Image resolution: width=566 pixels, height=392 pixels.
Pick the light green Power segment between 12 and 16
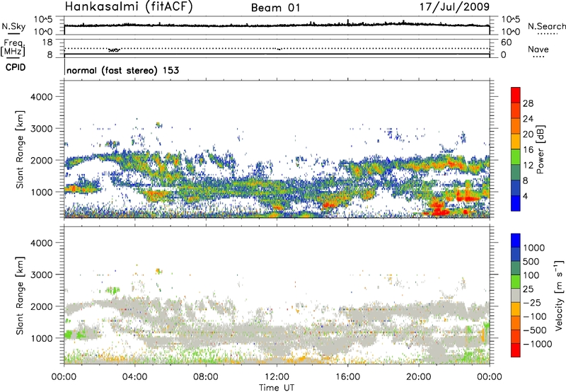coord(516,157)
